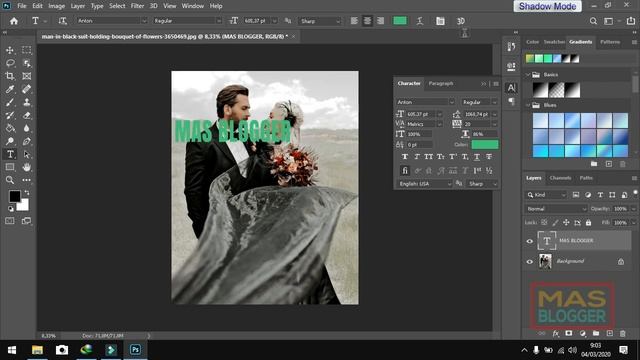Select the Paint Bucket tool

click(10, 128)
